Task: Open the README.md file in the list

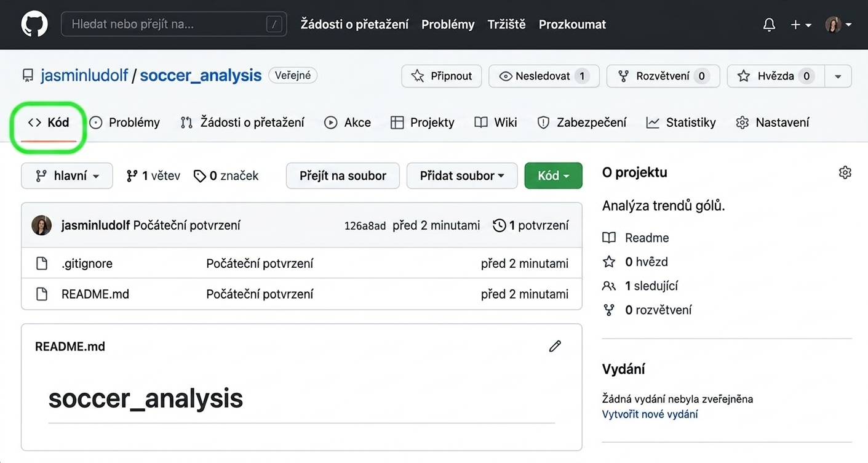Action: coord(95,294)
